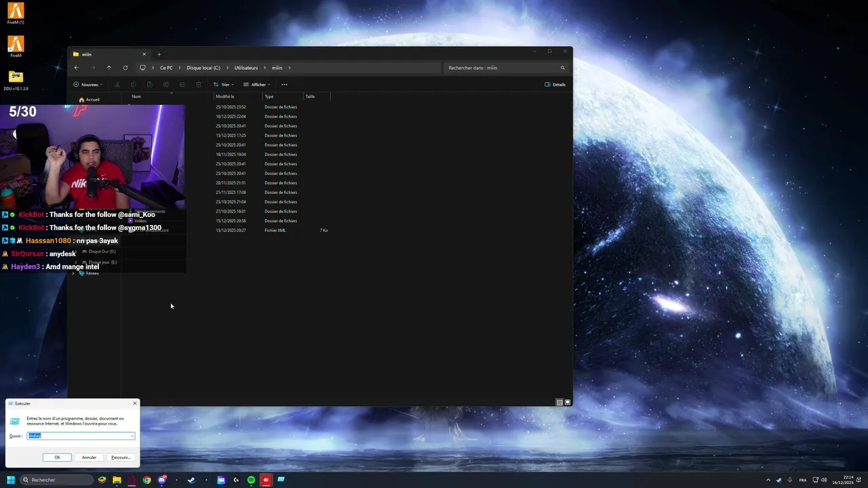Refresh the miiin folder view
868x488 pixels.
(125, 68)
